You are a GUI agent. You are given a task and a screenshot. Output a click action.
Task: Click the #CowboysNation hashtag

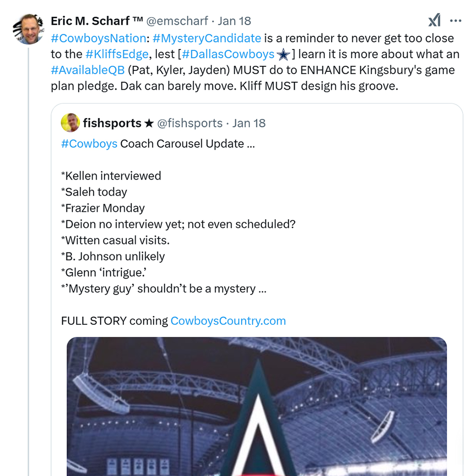pos(99,38)
